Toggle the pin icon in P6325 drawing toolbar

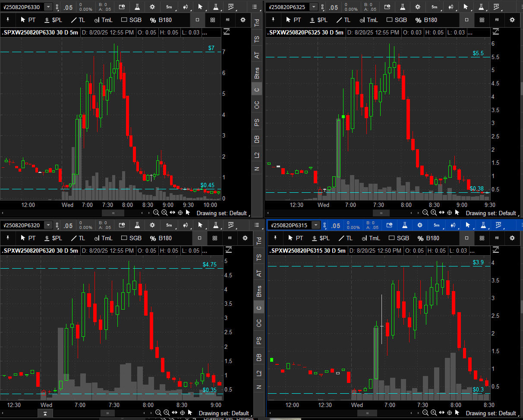[x=273, y=20]
